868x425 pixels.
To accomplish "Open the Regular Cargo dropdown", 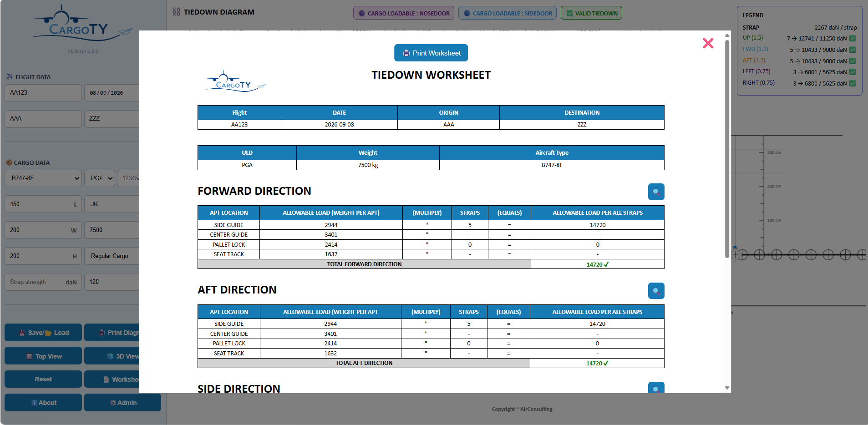I will [112, 256].
